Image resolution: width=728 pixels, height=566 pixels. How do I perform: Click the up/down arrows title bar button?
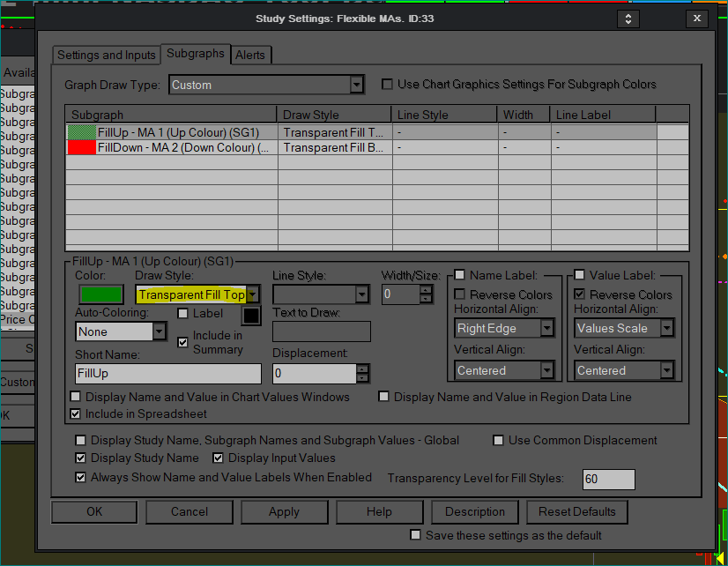628,19
